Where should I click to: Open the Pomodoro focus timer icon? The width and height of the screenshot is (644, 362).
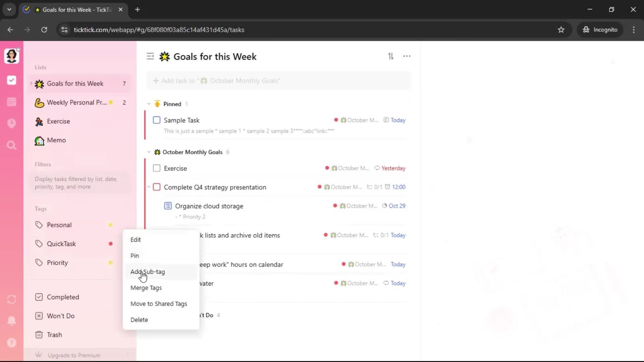tap(11, 123)
